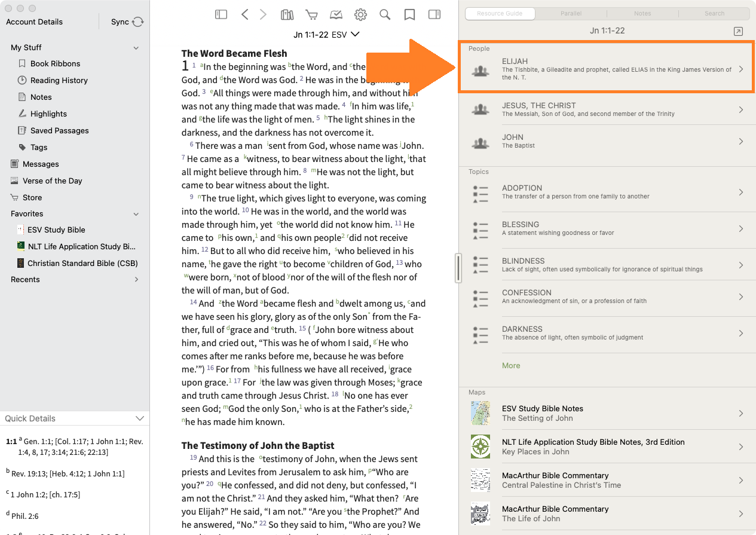Switch to the Search tab

(714, 13)
